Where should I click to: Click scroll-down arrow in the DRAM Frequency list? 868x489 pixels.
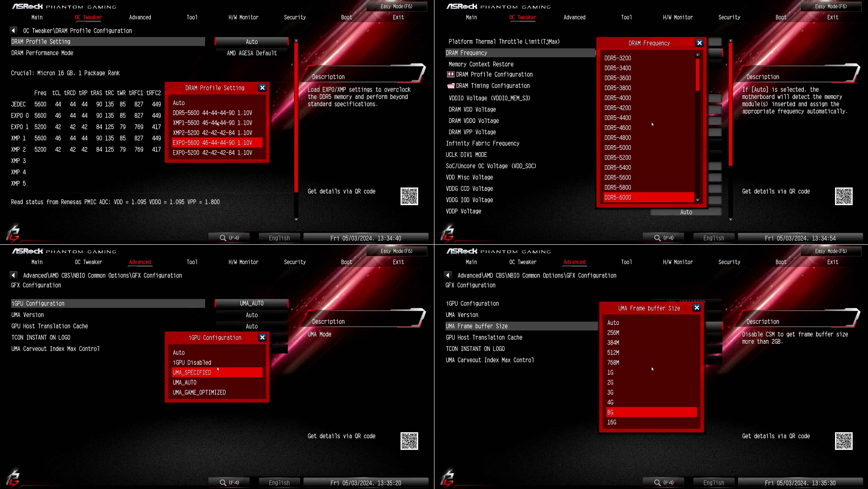(698, 200)
